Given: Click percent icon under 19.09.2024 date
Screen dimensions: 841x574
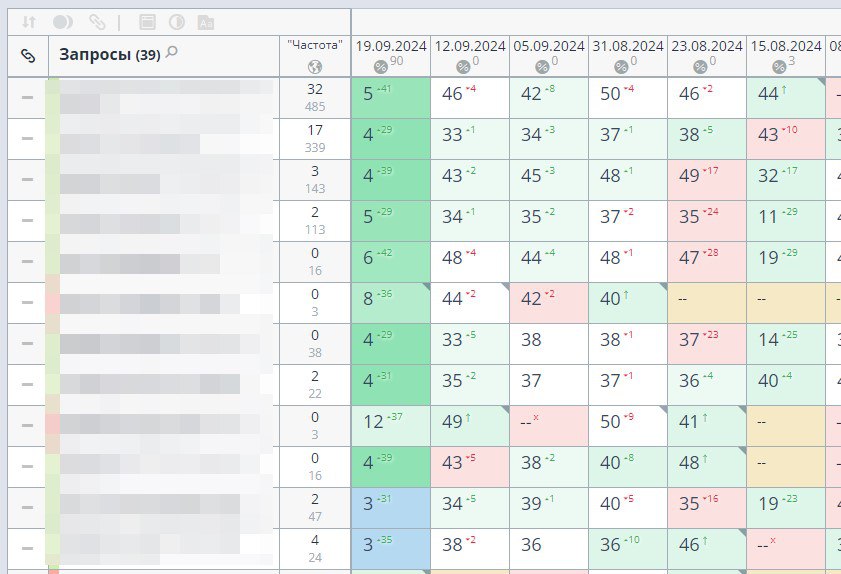Looking at the screenshot, I should (380, 67).
